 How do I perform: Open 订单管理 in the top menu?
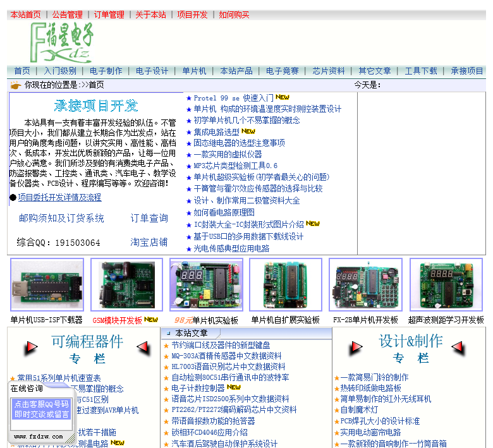(109, 15)
